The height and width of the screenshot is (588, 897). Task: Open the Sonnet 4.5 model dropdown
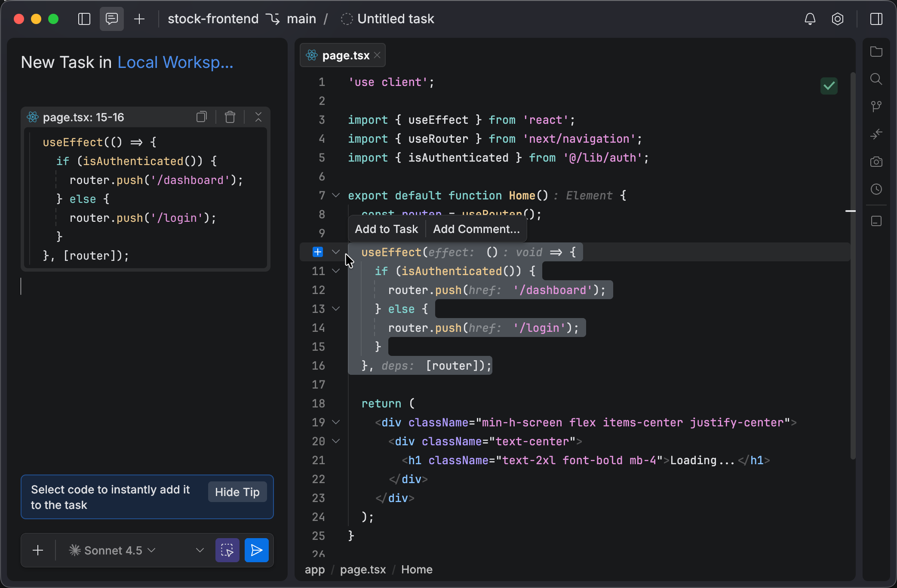click(x=112, y=550)
